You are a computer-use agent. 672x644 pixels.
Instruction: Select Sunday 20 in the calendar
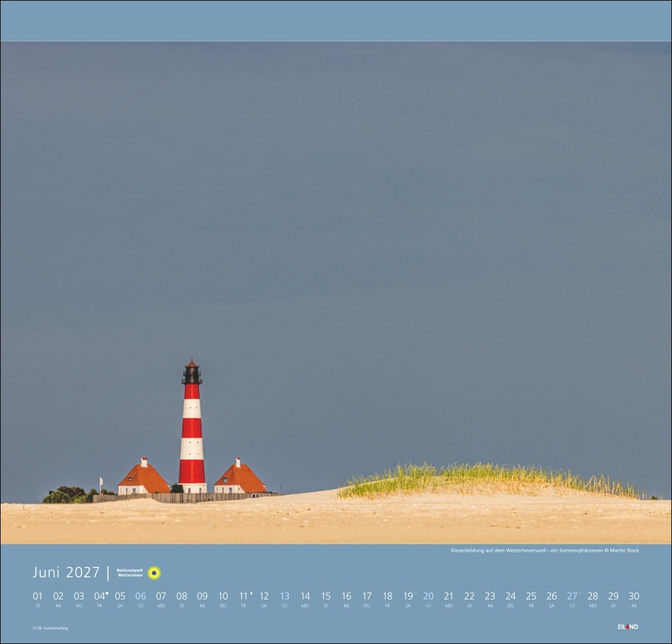click(x=428, y=596)
